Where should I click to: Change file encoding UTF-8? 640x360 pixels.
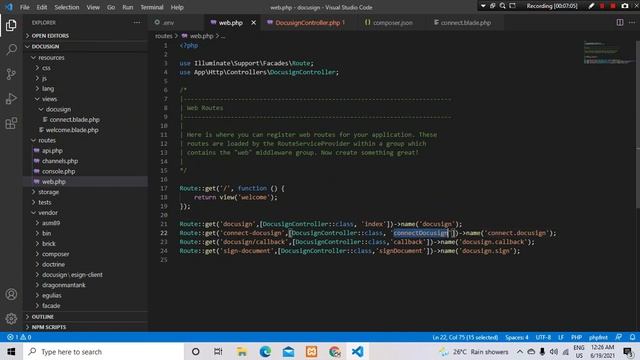pos(543,337)
